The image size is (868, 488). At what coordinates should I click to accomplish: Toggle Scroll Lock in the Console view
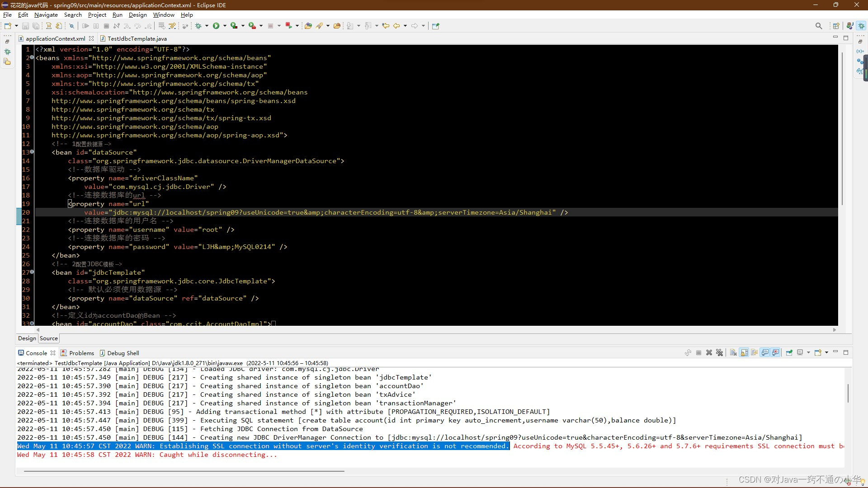point(743,353)
